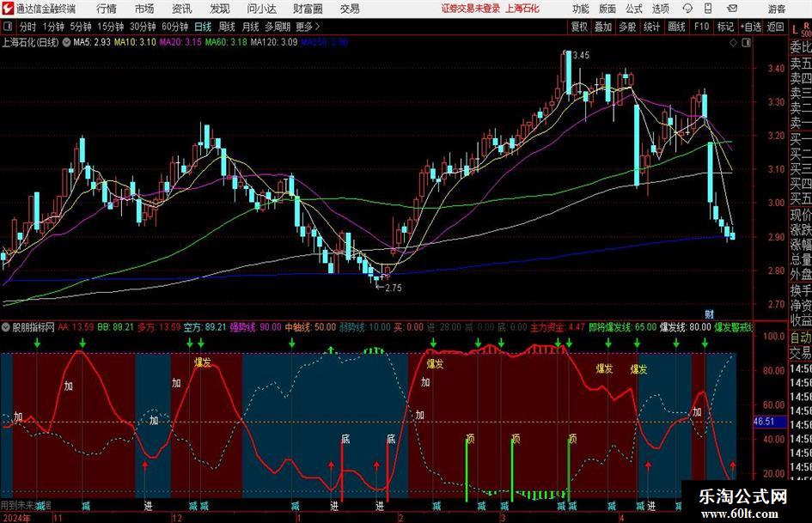Viewport: 812px width, 523px height.
Task: Open the 发现 menu
Action: point(220,9)
